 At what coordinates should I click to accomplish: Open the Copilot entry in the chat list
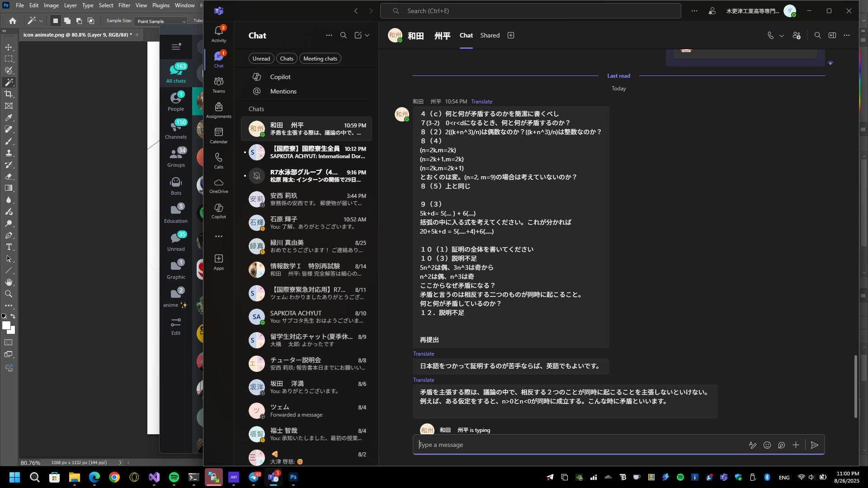point(280,77)
